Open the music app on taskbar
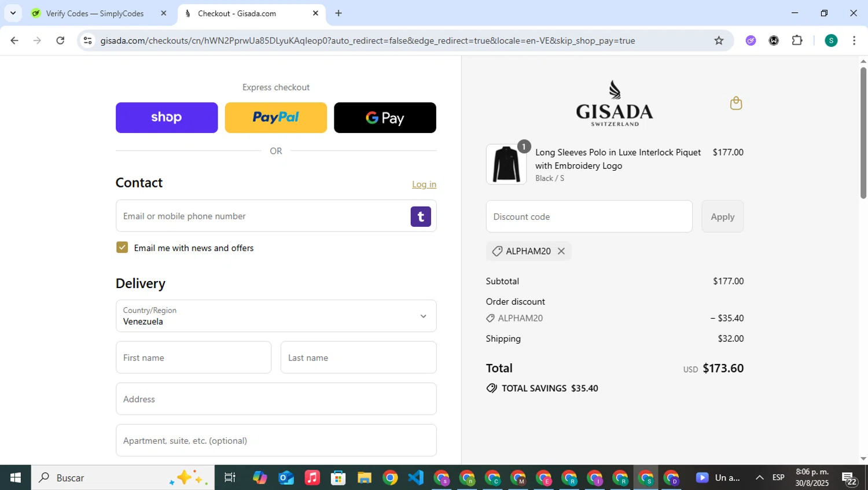 tap(312, 478)
